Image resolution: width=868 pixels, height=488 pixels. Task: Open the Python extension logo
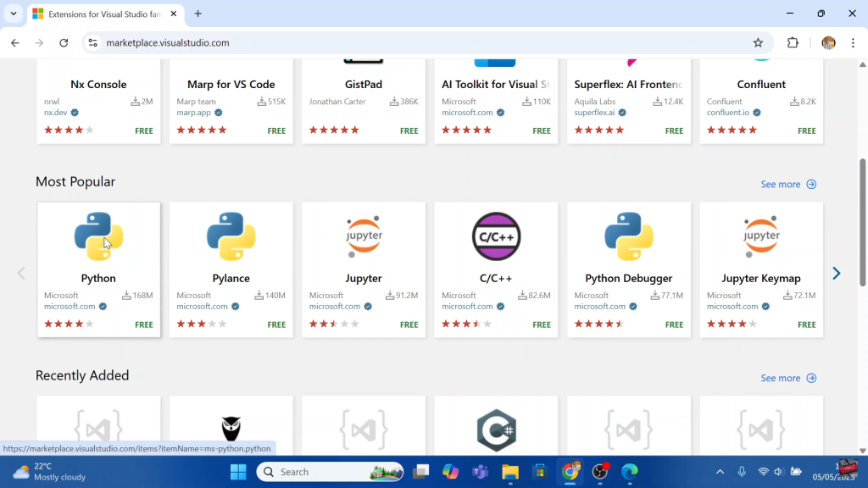98,236
